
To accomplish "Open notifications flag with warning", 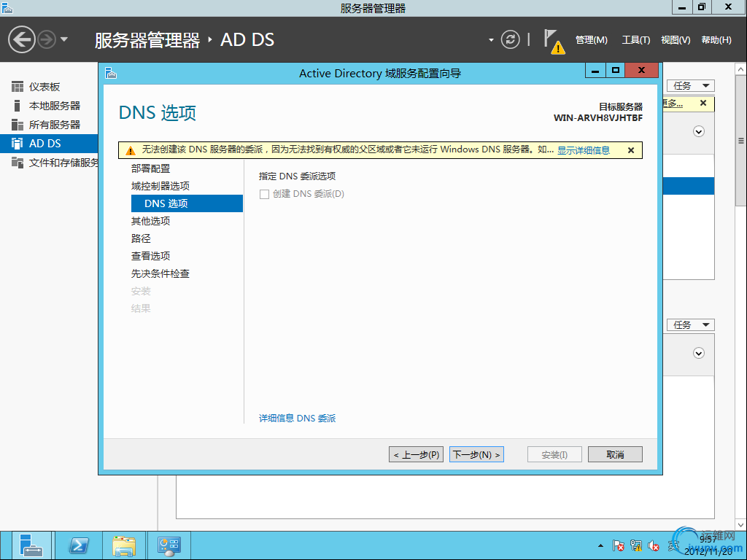I will pyautogui.click(x=554, y=42).
